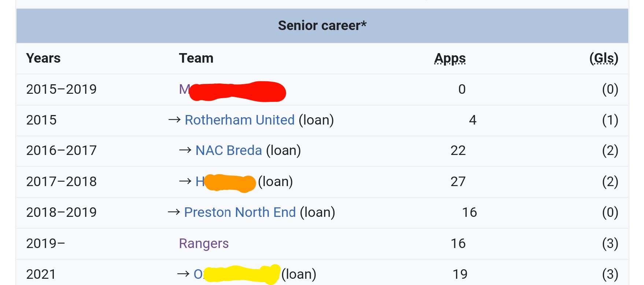644x285 pixels.
Task: Click the (1) goals value for Rotherham
Action: point(610,120)
